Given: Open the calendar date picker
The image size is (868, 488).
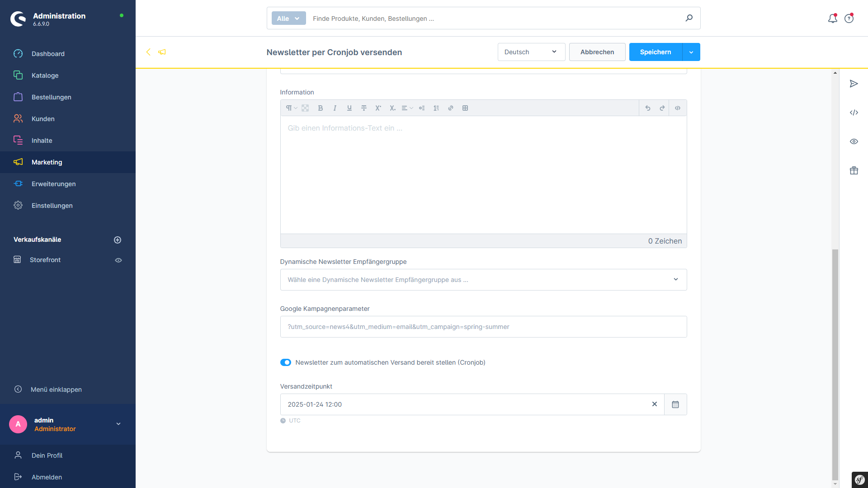Looking at the screenshot, I should click(x=675, y=404).
